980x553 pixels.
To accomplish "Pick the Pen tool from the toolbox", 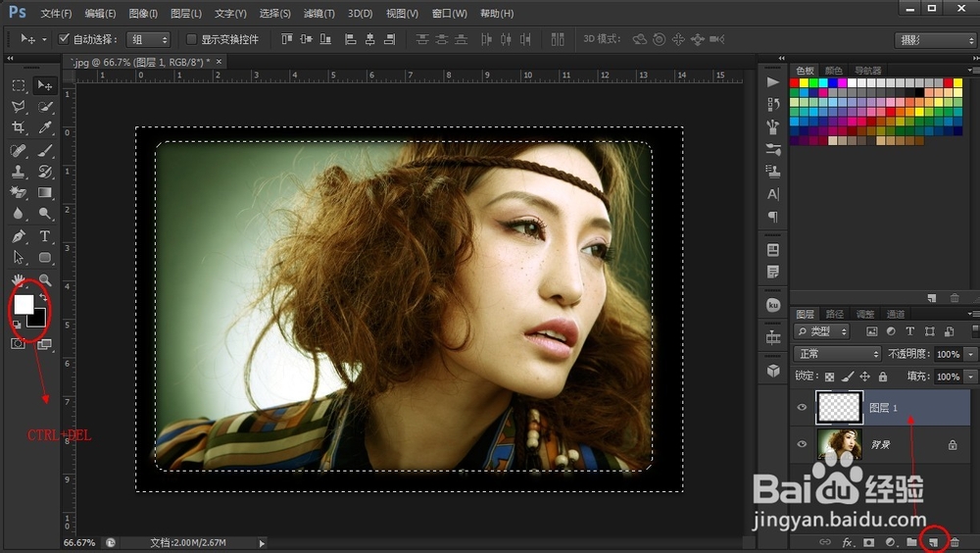I will tap(19, 236).
